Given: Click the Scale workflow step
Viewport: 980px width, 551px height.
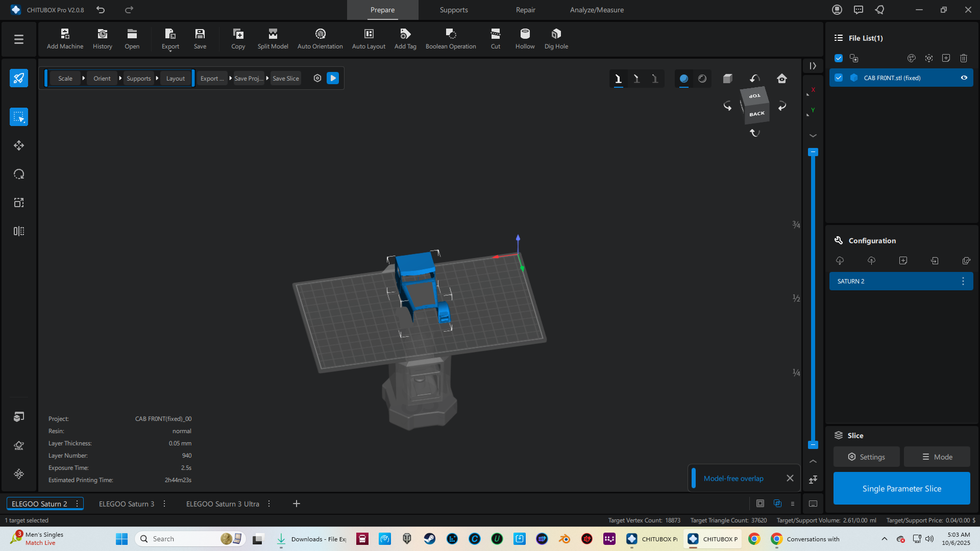Looking at the screenshot, I should [x=65, y=78].
